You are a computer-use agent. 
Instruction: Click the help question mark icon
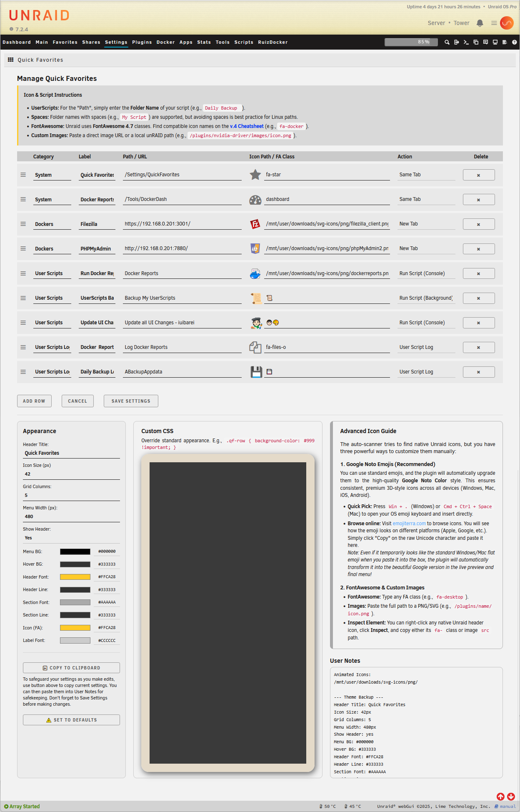click(x=514, y=42)
